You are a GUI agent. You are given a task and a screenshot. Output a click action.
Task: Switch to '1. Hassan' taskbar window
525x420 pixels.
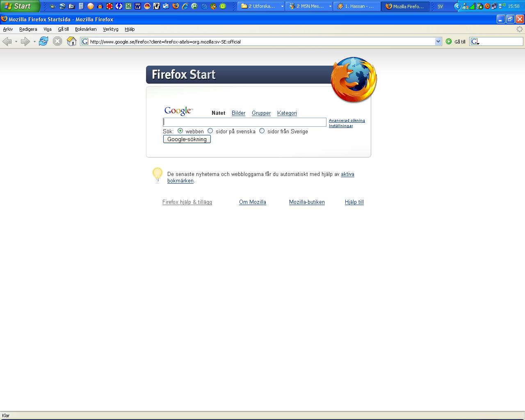(356, 6)
